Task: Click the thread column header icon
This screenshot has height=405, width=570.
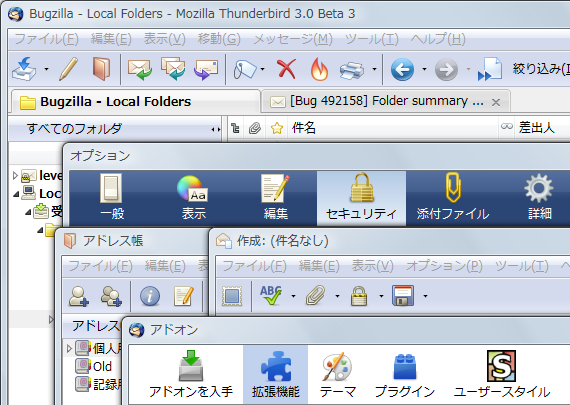Action: tap(235, 128)
